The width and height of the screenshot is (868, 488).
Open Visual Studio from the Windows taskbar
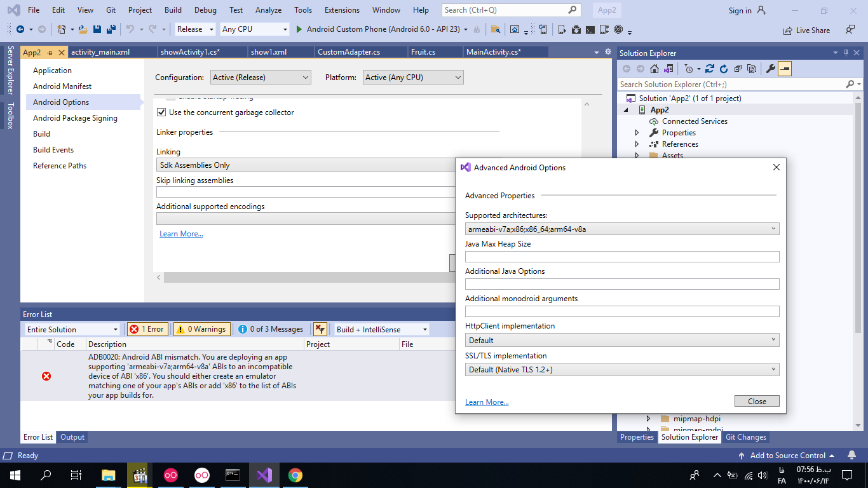[264, 475]
